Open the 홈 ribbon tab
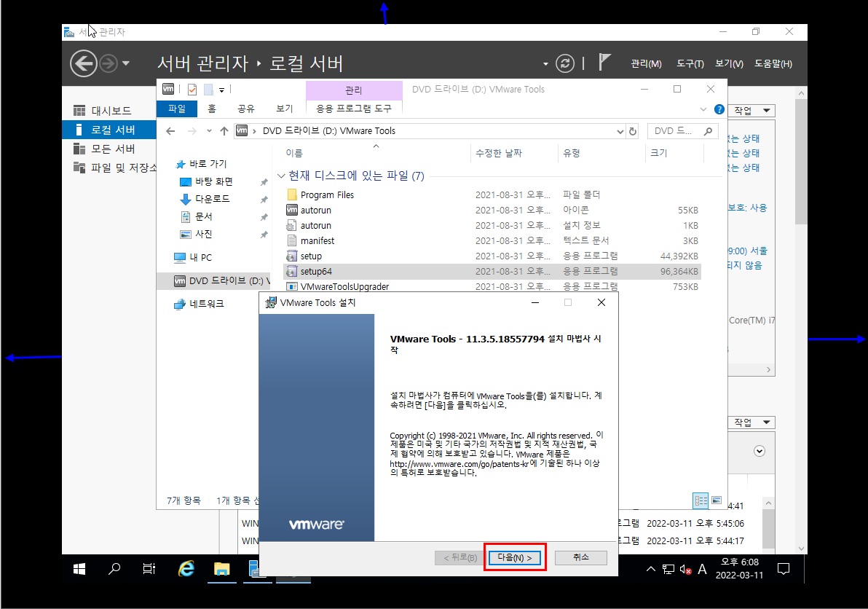868x609 pixels. pos(211,109)
